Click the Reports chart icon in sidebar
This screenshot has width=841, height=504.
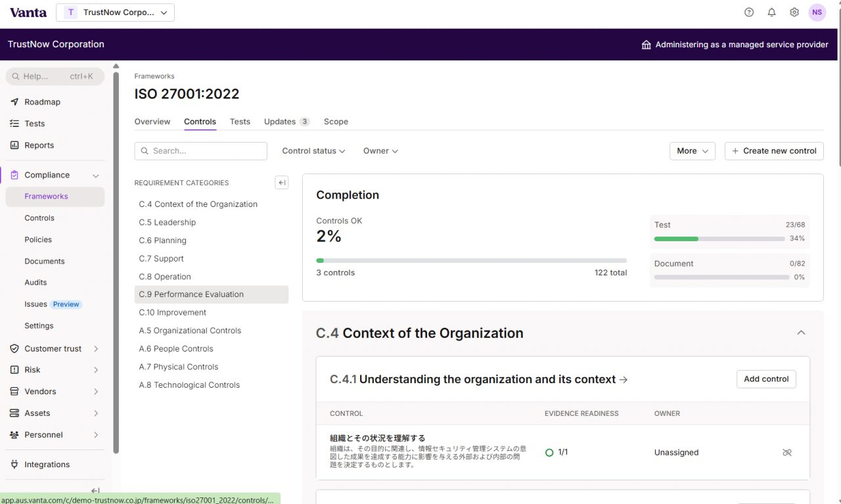14,145
